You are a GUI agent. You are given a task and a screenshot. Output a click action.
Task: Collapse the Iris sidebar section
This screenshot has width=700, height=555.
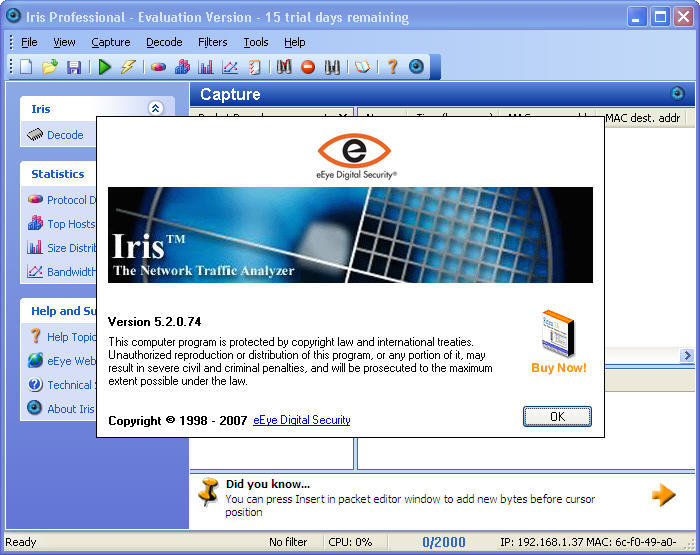coord(155,108)
